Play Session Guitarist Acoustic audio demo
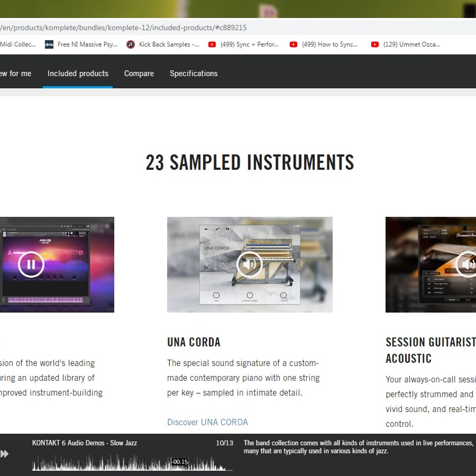The image size is (476, 476). pos(468,264)
